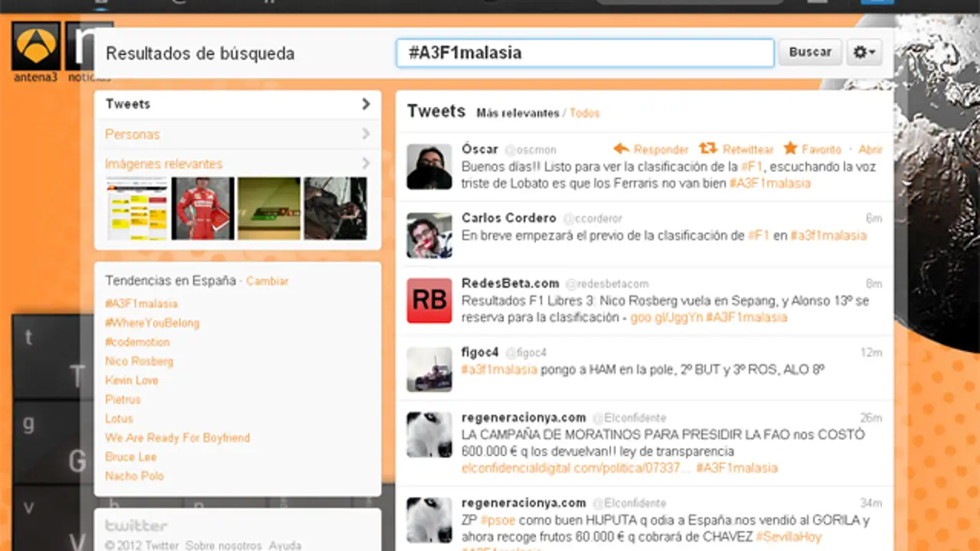980x551 pixels.
Task: Open the red Ferrari driver thumbnail
Action: 203,208
